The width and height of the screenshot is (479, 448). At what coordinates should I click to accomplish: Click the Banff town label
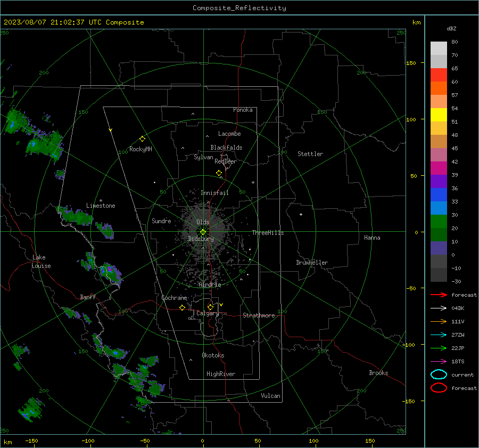click(88, 297)
